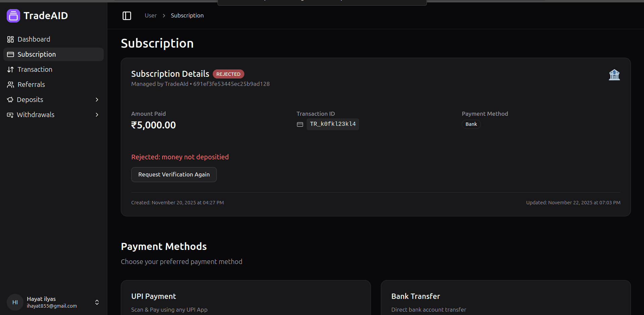
Task: Click the Hayat ilyas user name
Action: [41, 299]
